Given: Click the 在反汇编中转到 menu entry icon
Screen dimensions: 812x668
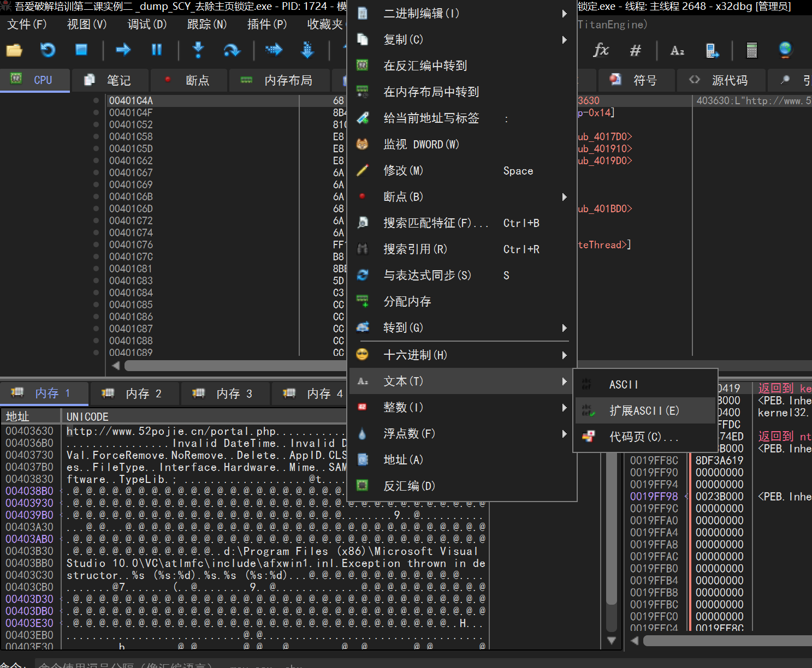Looking at the screenshot, I should (363, 65).
